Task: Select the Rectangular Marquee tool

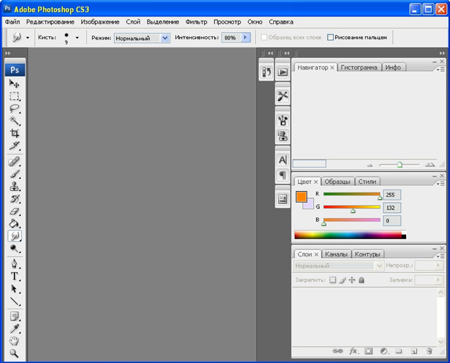Action: click(14, 96)
